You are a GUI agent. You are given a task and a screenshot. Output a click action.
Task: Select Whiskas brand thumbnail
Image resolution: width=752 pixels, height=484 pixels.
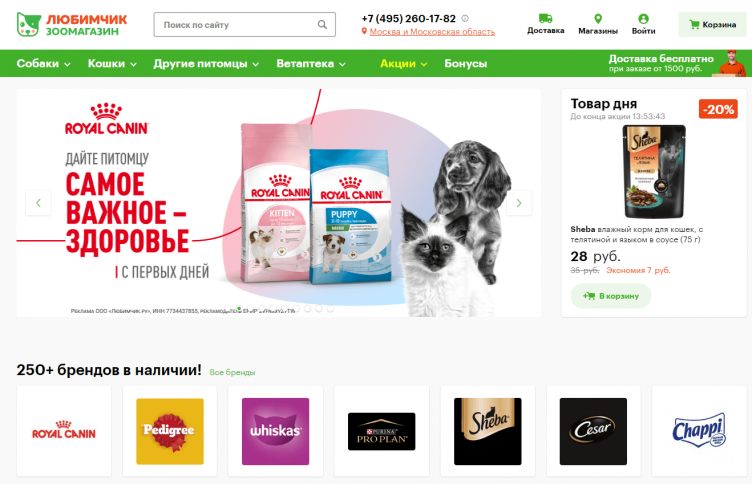pyautogui.click(x=275, y=431)
